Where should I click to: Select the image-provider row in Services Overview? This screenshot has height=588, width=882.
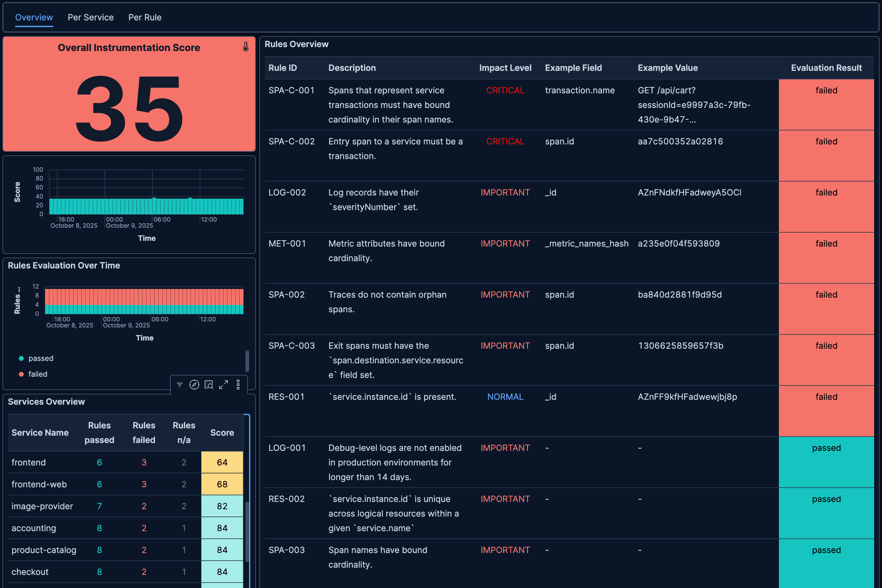coord(42,506)
